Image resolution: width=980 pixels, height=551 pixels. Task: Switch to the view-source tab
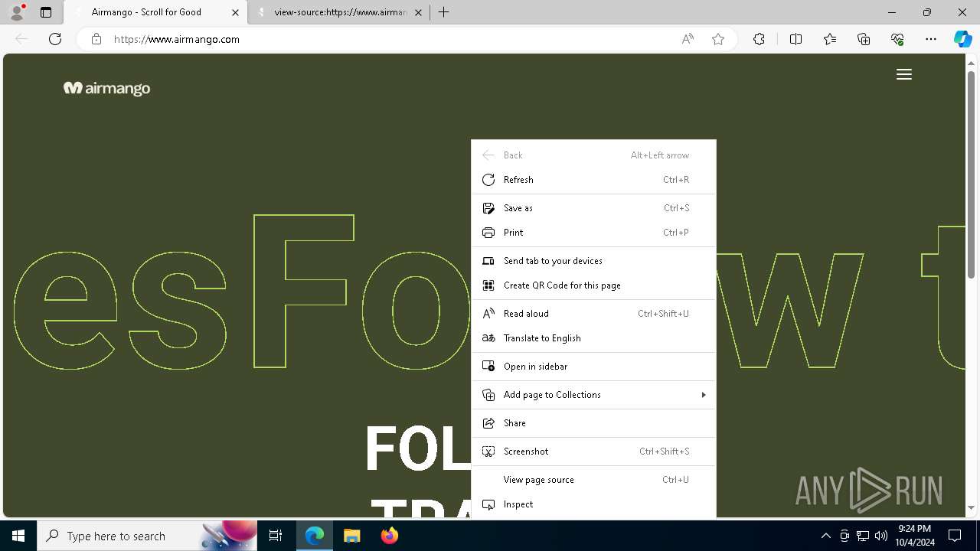(x=340, y=12)
